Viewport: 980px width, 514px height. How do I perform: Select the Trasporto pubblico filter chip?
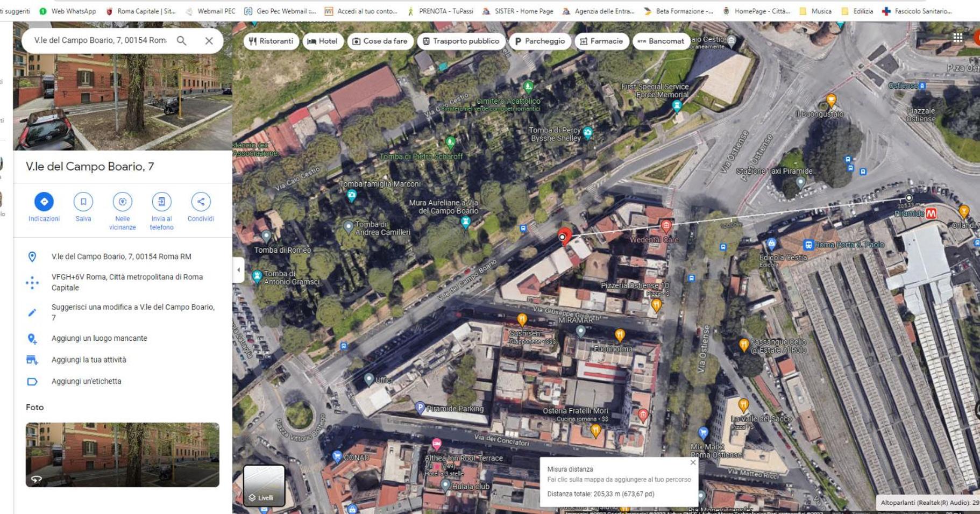(461, 41)
